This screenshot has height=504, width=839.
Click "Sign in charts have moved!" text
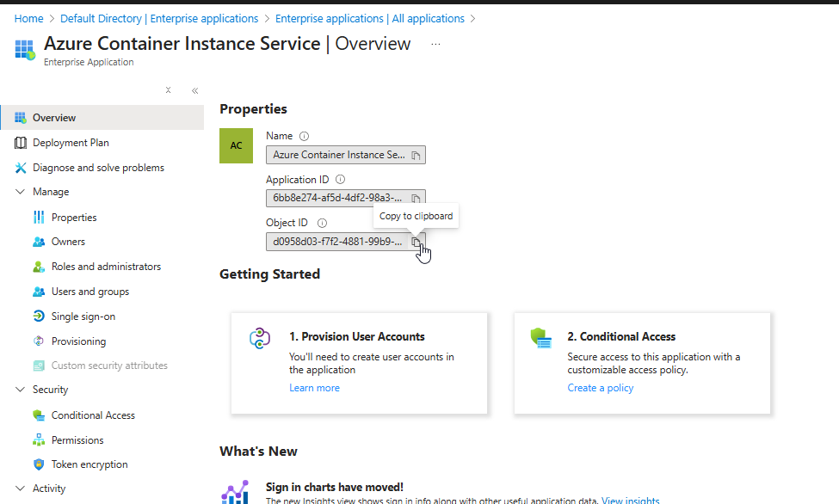pyautogui.click(x=335, y=487)
